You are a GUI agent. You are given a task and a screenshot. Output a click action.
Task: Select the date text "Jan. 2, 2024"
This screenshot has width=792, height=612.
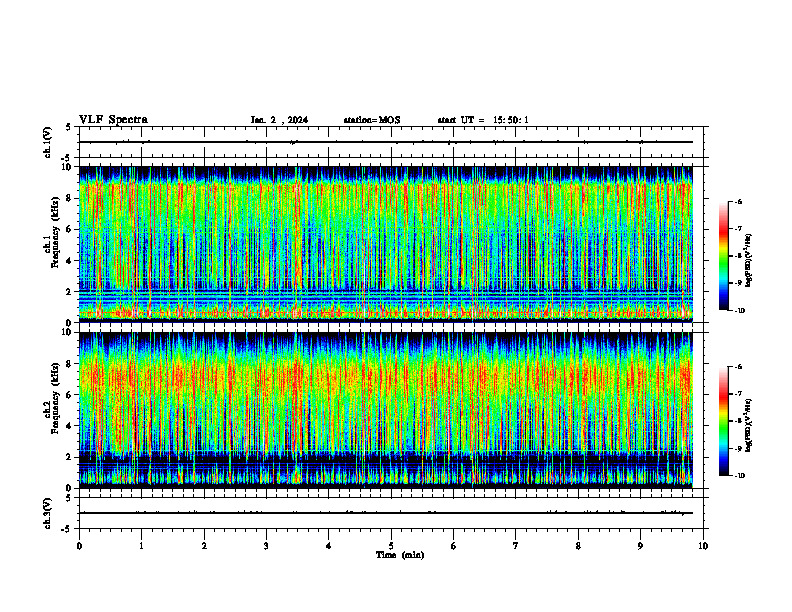pyautogui.click(x=279, y=120)
